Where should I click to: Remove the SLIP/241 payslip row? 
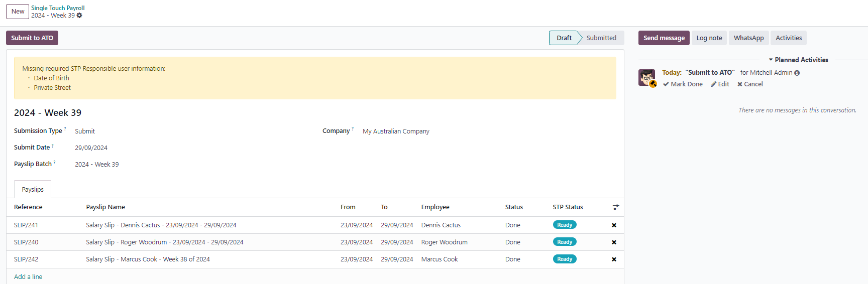614,225
